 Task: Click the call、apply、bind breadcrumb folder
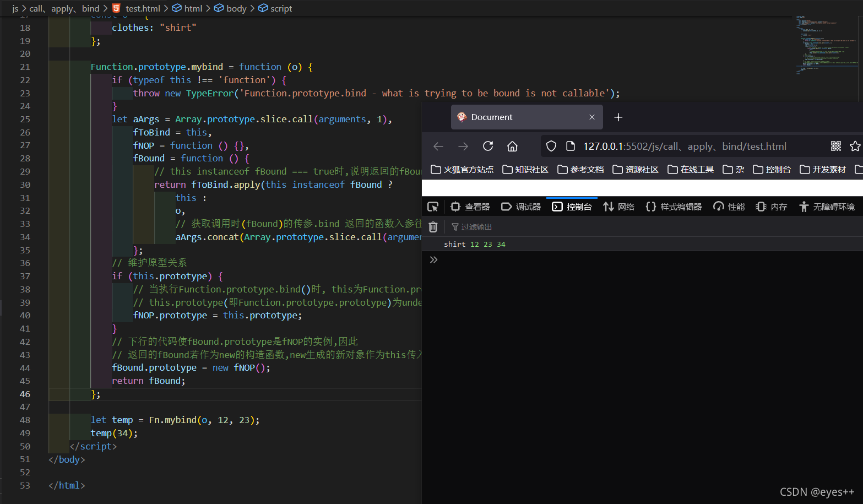point(64,8)
